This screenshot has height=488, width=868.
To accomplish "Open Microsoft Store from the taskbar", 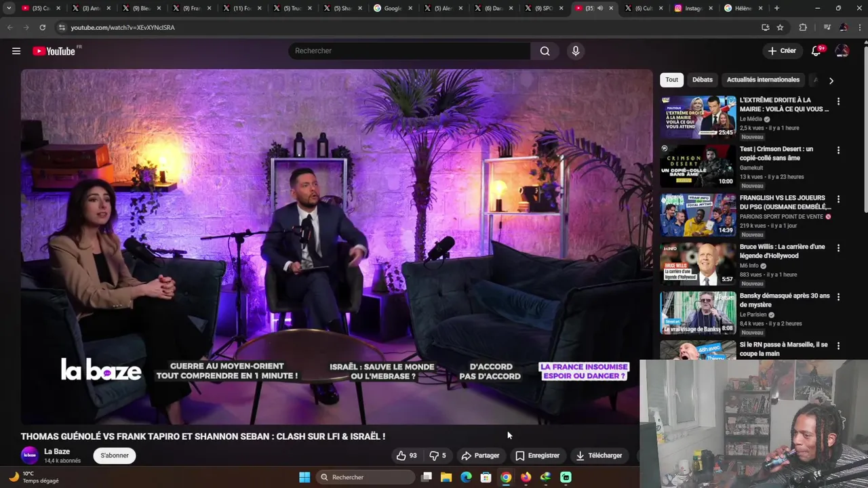I will click(x=486, y=477).
